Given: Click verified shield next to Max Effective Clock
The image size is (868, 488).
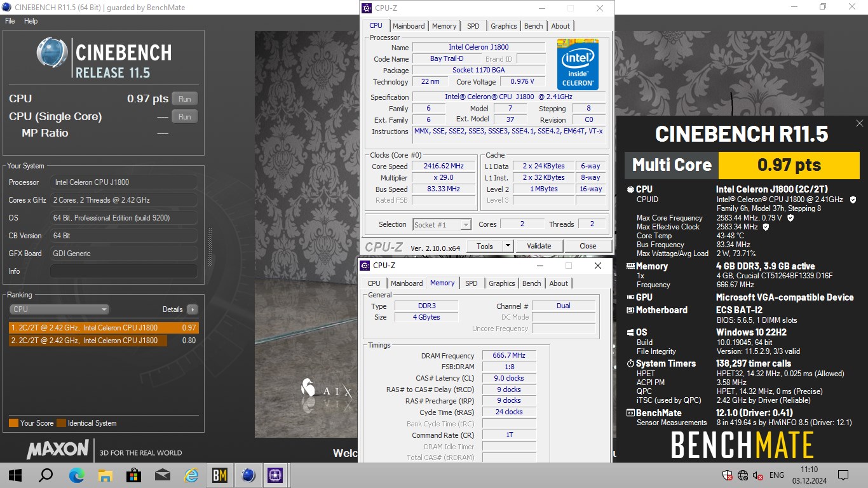Looking at the screenshot, I should pos(766,227).
